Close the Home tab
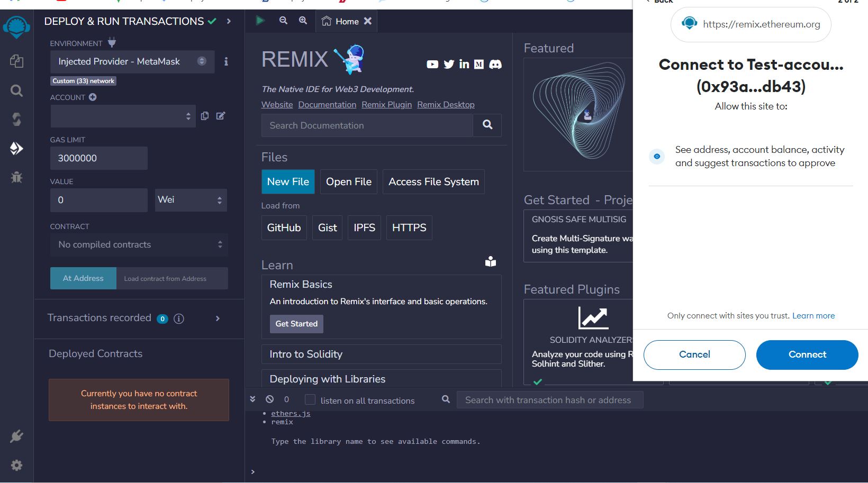The height and width of the screenshot is (483, 868). point(368,21)
